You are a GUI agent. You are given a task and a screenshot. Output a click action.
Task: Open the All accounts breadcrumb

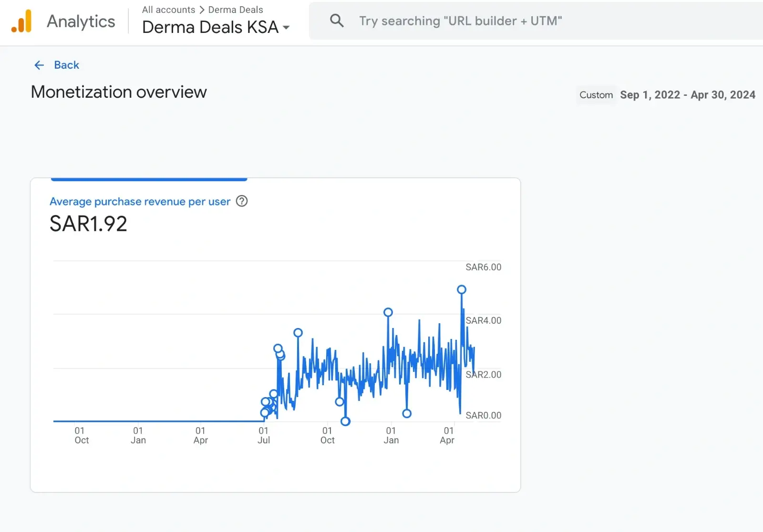click(169, 10)
